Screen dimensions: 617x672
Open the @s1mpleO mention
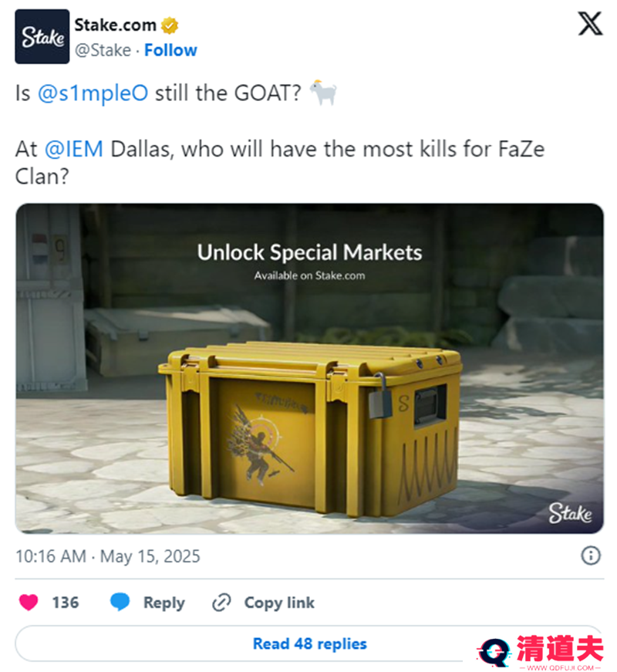93,93
